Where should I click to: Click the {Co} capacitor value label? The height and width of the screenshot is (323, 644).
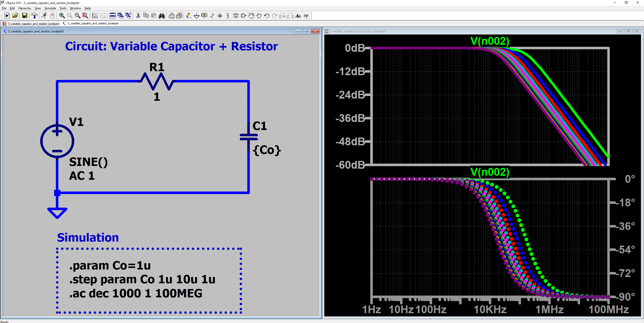267,150
